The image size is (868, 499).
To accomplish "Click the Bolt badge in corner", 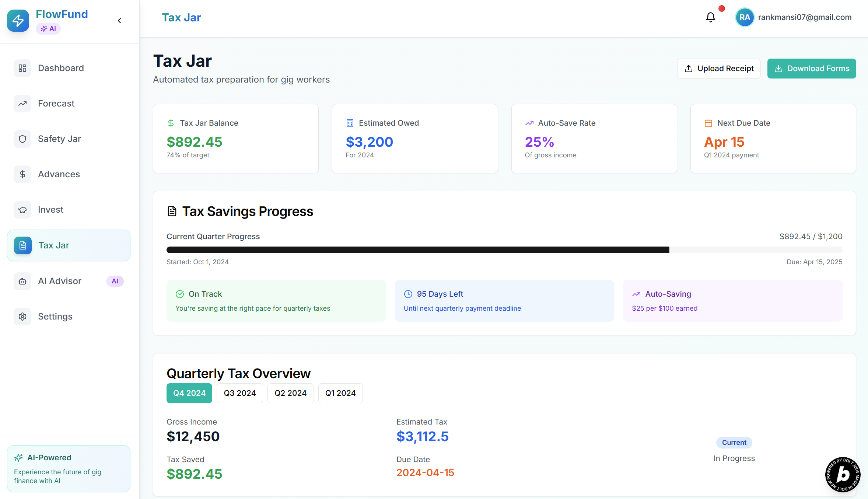I will click(843, 475).
